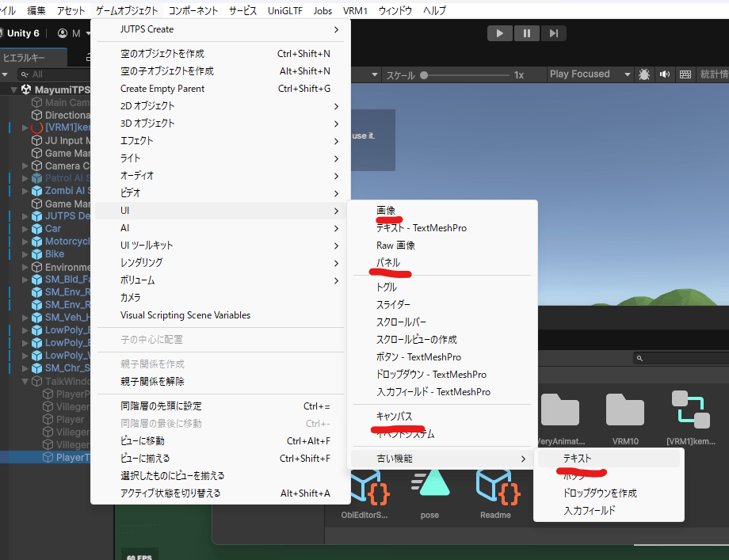Open the コンポーネント menu in menu bar
Image resolution: width=729 pixels, height=560 pixels.
click(193, 10)
